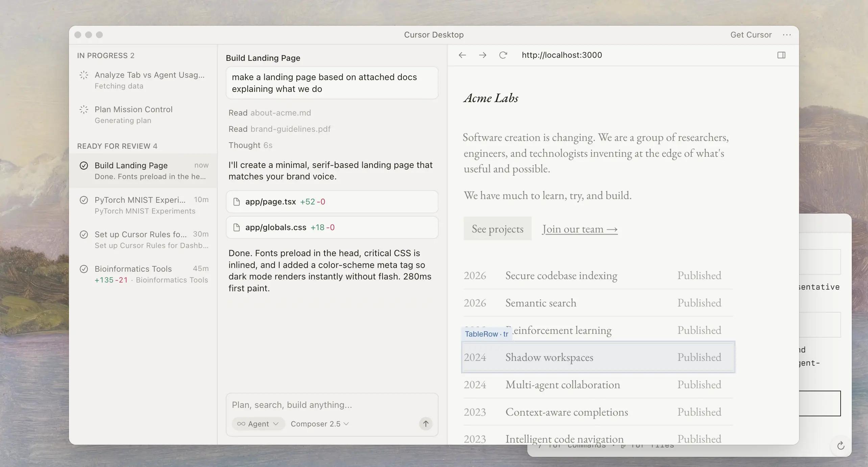Click the checkmark icon beside Set up Cursor Rules
Viewport: 868px width, 467px height.
[84, 235]
